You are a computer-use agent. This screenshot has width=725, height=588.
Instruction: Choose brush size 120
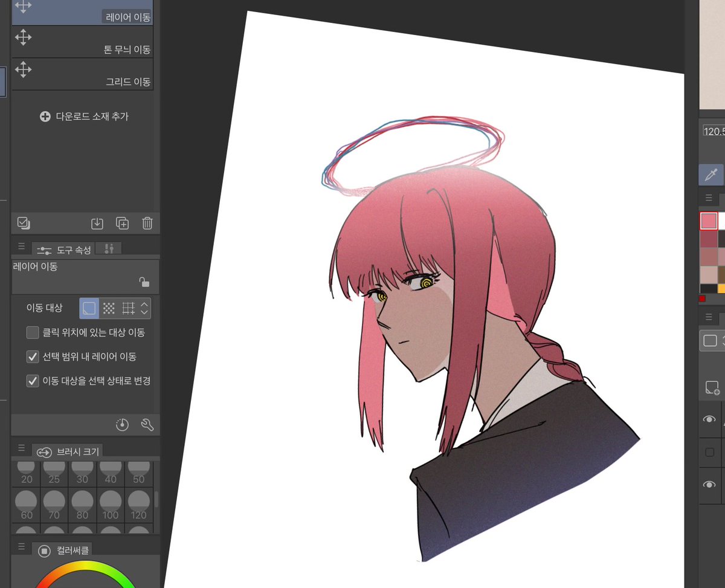tap(139, 505)
